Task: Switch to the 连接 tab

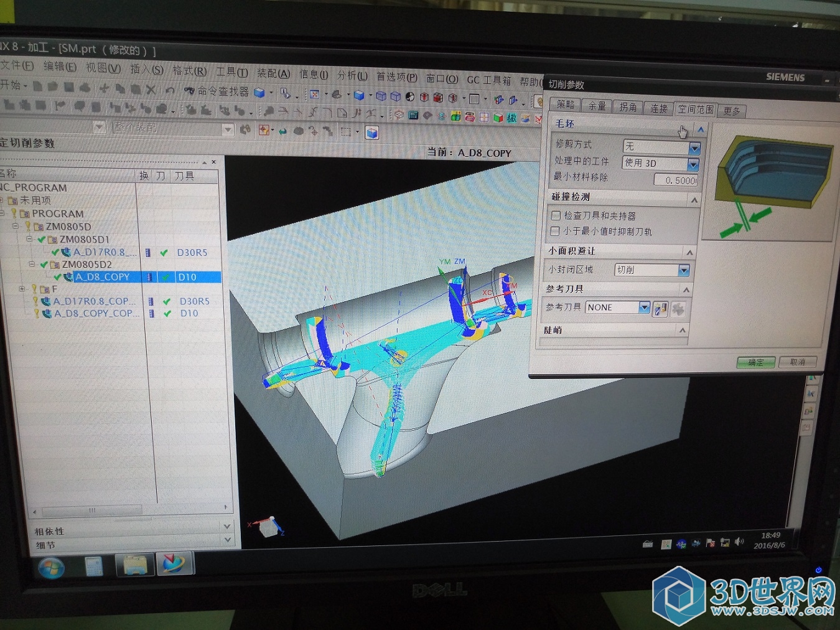Action: [659, 108]
